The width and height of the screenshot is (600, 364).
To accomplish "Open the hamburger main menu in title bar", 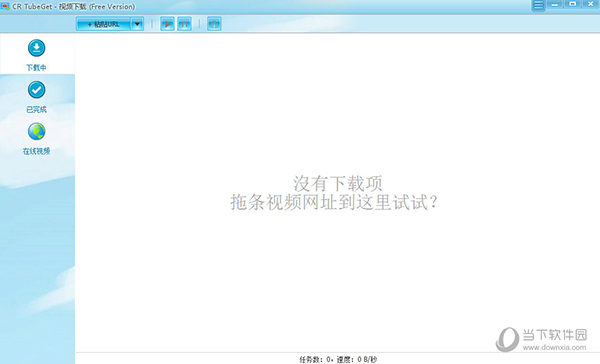I will (x=538, y=5).
